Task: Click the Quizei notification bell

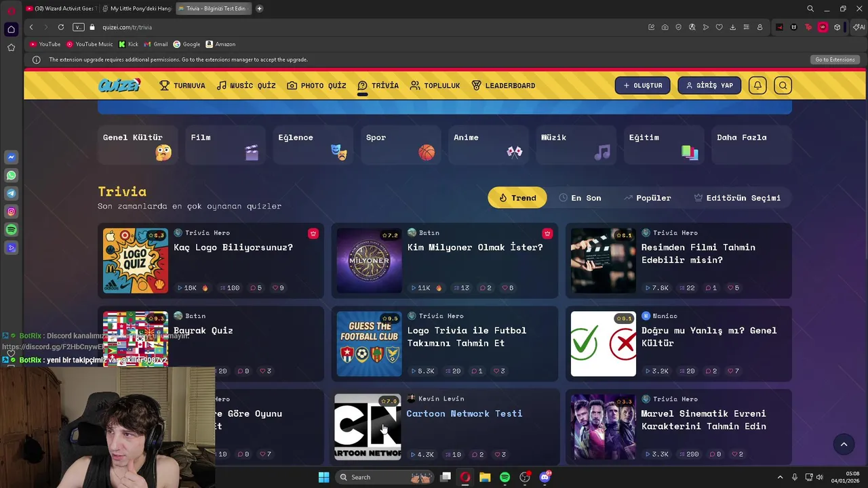Action: 757,85
